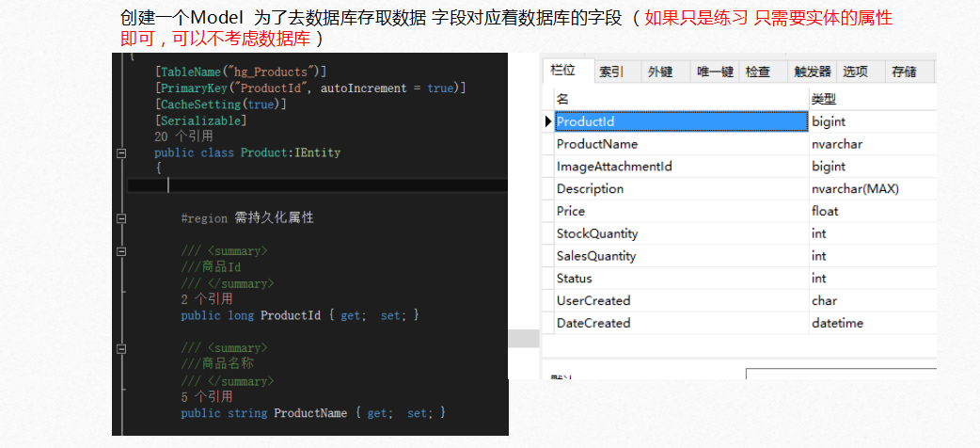
Task: Click the autoIncrement parameter in code
Action: point(363,88)
